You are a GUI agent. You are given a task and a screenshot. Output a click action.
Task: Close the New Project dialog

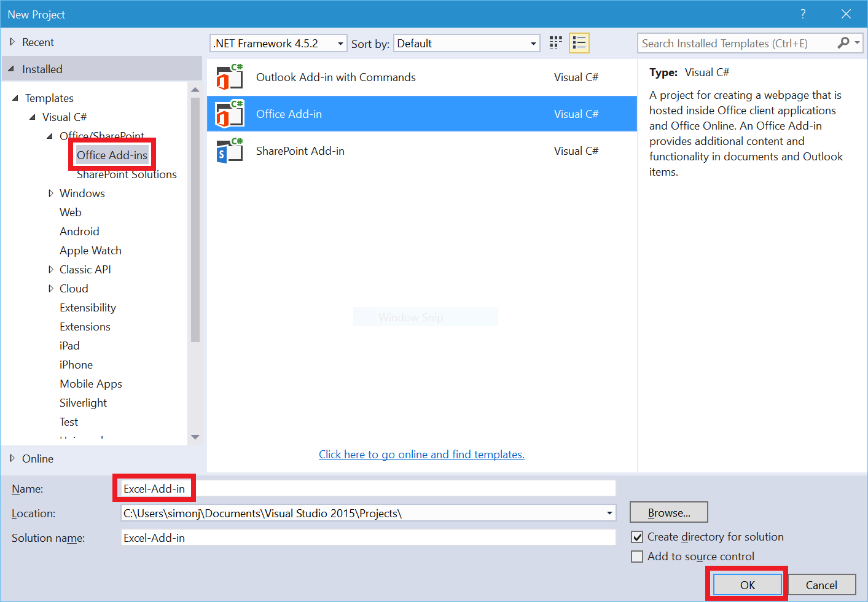point(846,14)
